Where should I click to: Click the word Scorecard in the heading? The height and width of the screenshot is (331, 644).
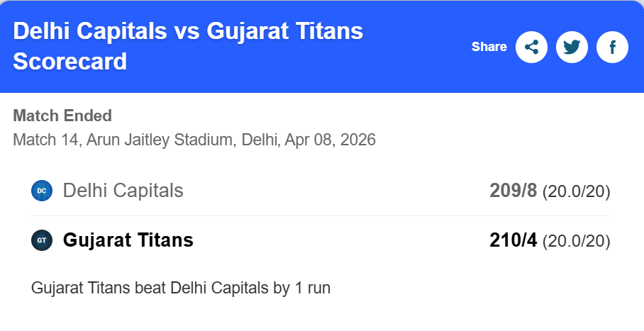(x=70, y=62)
